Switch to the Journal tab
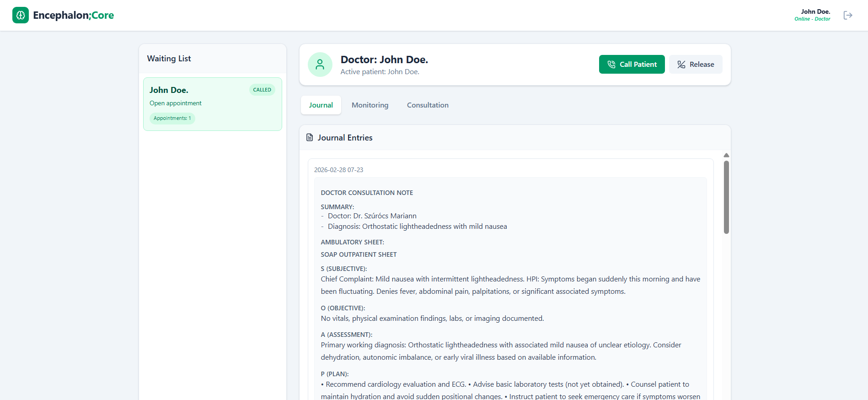868x400 pixels. [321, 105]
